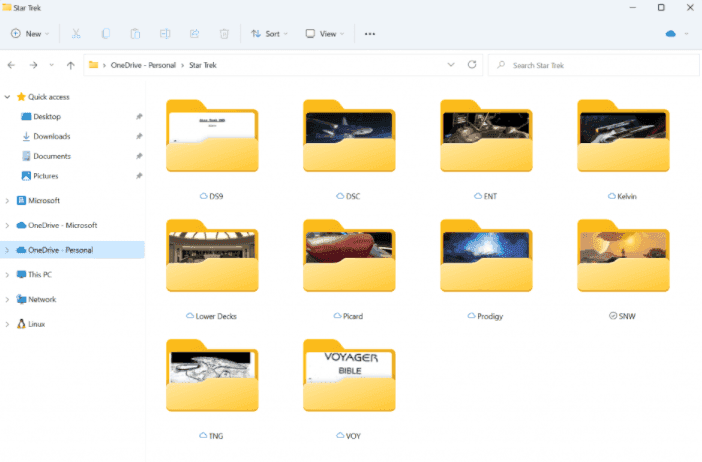This screenshot has width=702, height=462.
Task: Click OneDrive - Personal breadcrumb
Action: [143, 65]
